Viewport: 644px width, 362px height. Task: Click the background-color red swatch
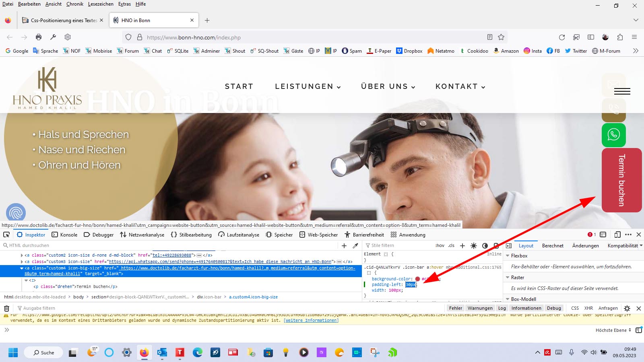417,279
